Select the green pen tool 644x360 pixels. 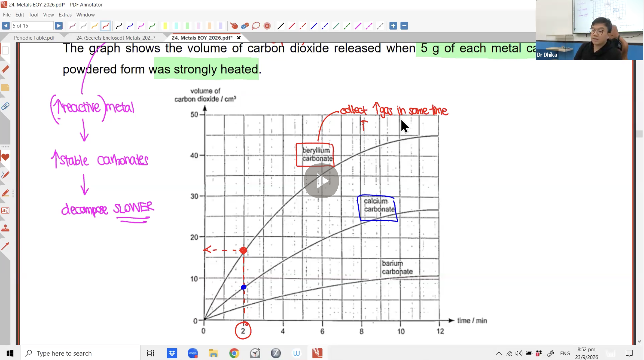152,26
